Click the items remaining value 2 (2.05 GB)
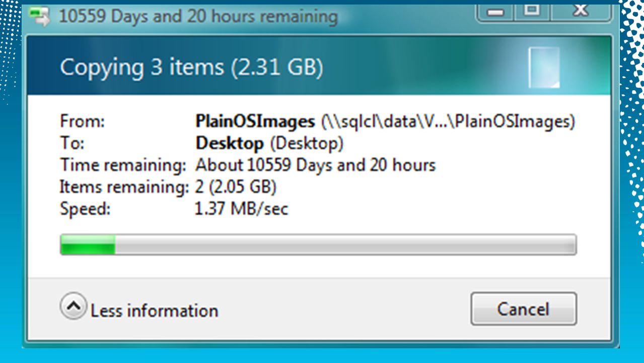 (236, 187)
